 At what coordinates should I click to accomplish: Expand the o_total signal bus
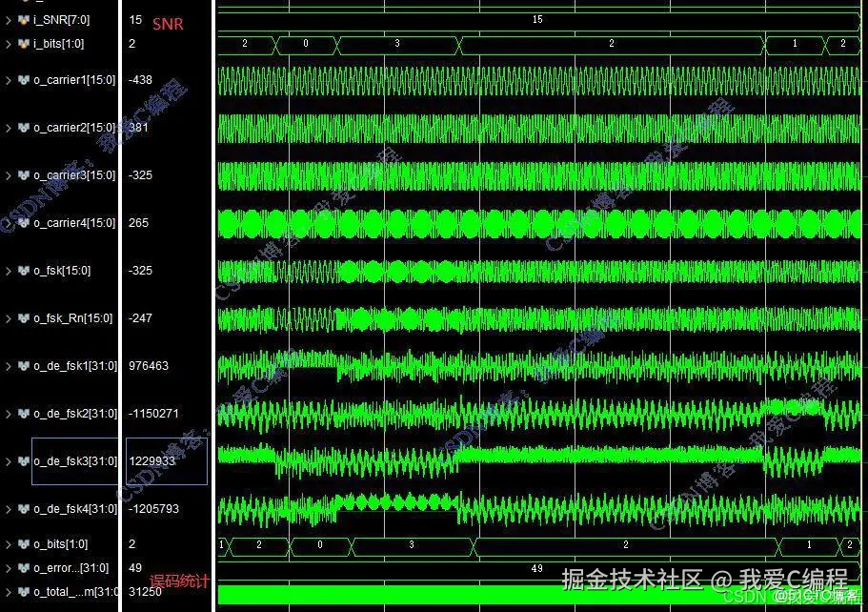[x=9, y=592]
